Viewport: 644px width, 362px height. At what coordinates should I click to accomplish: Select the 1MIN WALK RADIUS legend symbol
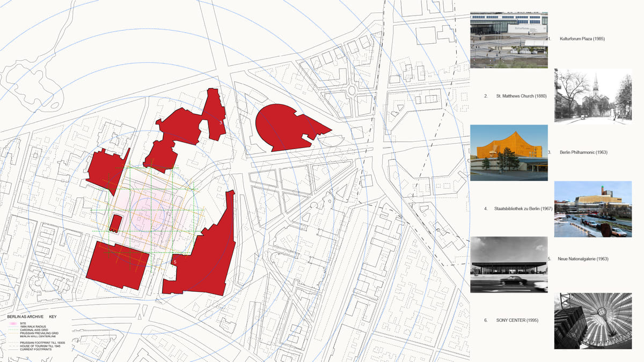13,327
